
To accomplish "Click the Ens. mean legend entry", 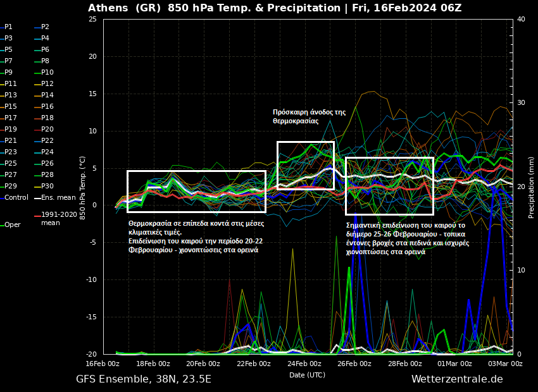I will pos(58,198).
